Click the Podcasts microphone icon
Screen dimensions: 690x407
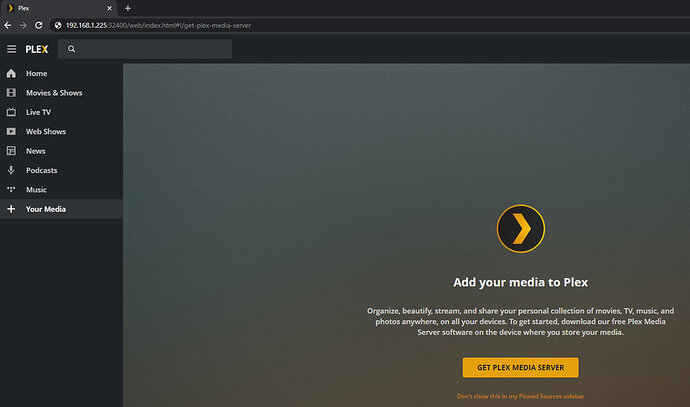pyautogui.click(x=11, y=170)
